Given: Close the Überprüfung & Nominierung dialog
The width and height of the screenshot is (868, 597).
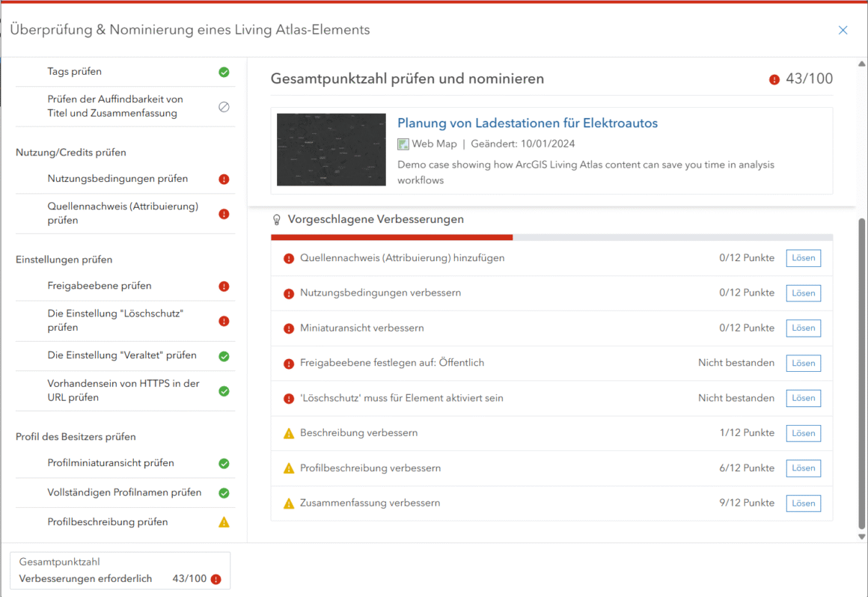Looking at the screenshot, I should [843, 31].
